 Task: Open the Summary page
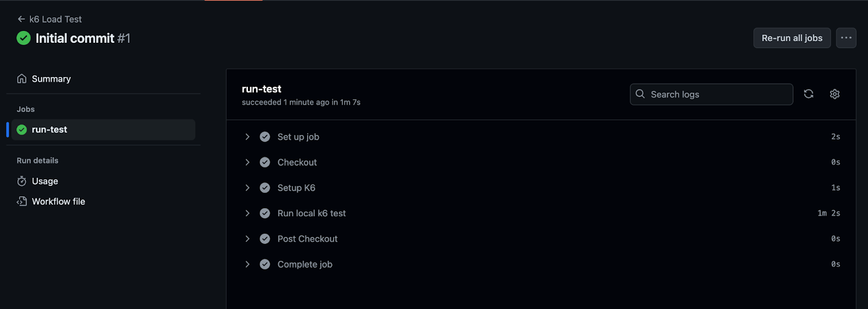[x=51, y=79]
